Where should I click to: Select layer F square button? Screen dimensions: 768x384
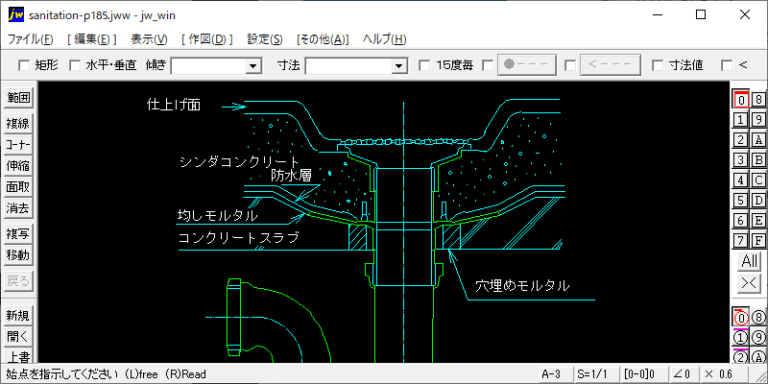pos(759,240)
